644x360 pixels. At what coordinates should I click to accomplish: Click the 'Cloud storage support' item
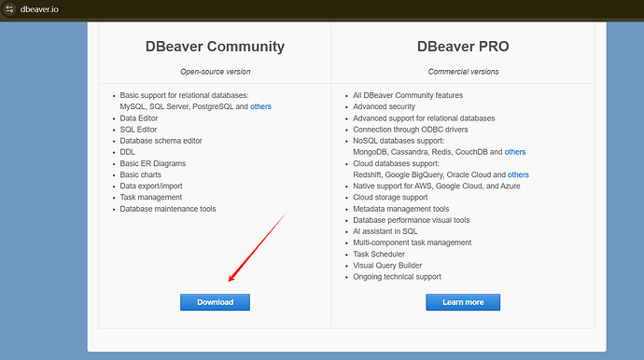point(390,197)
